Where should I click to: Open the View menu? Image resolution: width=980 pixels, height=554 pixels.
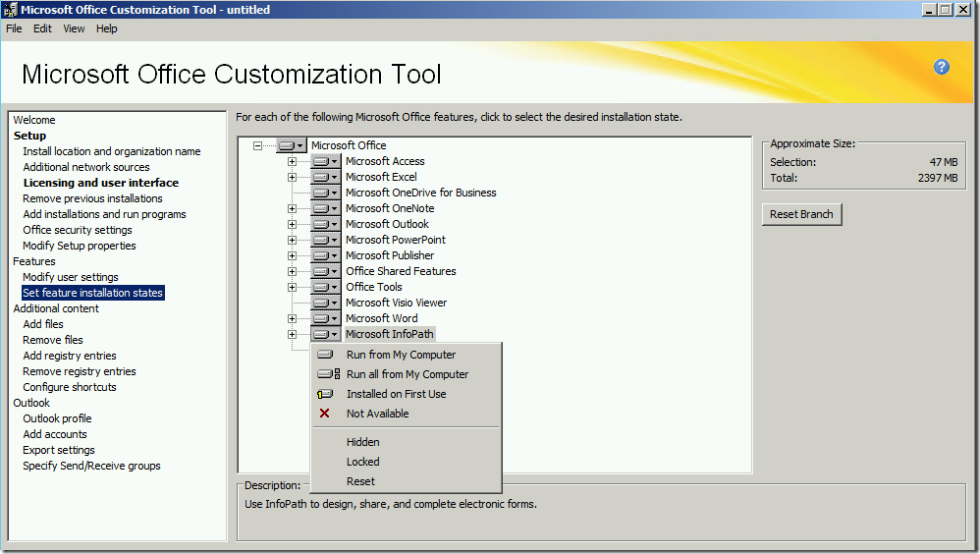(74, 28)
